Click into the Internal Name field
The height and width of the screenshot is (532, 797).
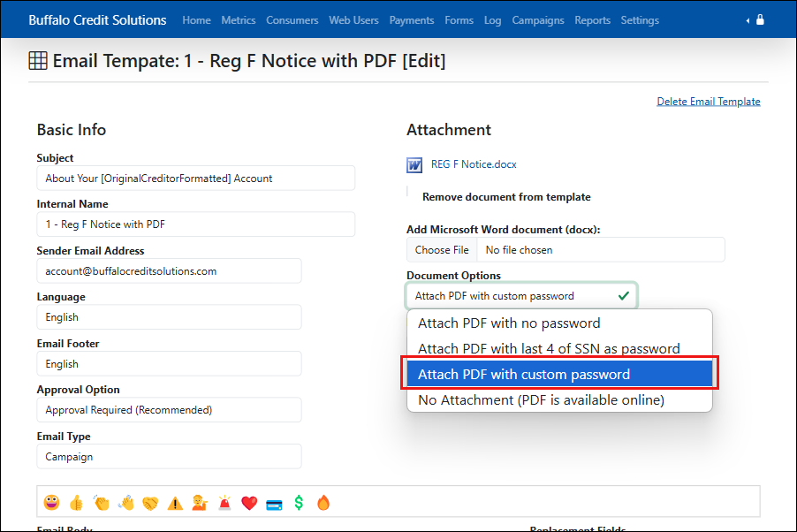pos(195,224)
